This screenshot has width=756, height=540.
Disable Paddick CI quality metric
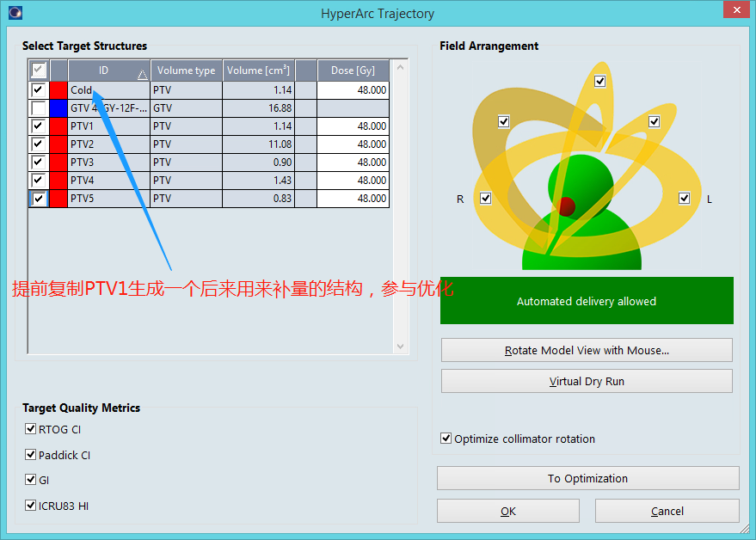(30, 454)
